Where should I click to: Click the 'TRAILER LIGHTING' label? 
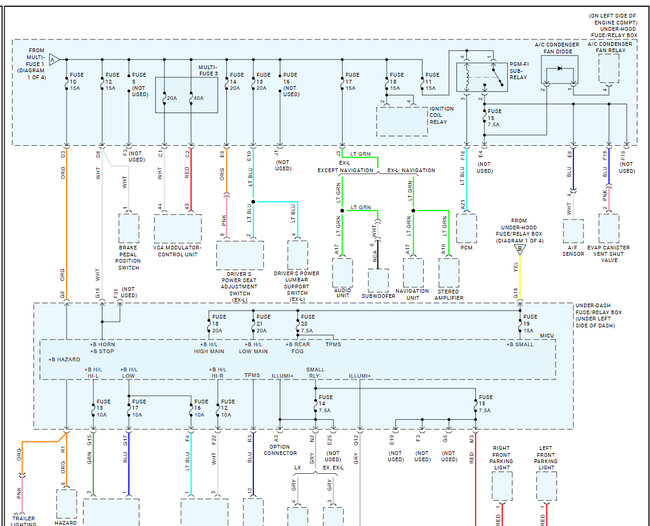coord(24,521)
